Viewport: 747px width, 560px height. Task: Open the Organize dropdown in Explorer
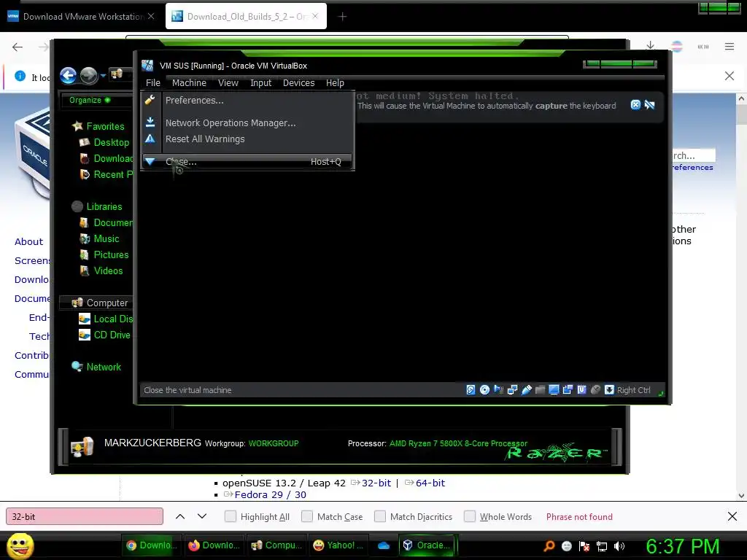(90, 100)
